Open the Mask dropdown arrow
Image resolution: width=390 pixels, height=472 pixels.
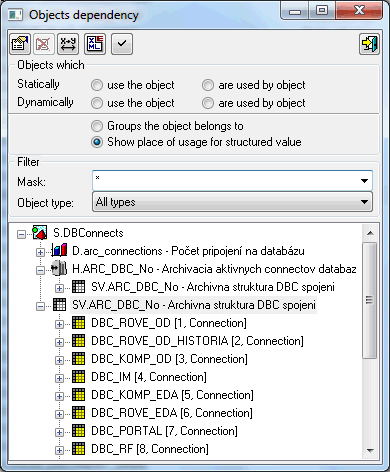(x=364, y=181)
